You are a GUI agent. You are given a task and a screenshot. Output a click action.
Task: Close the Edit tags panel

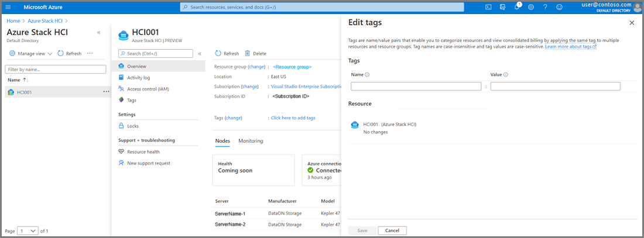click(632, 23)
